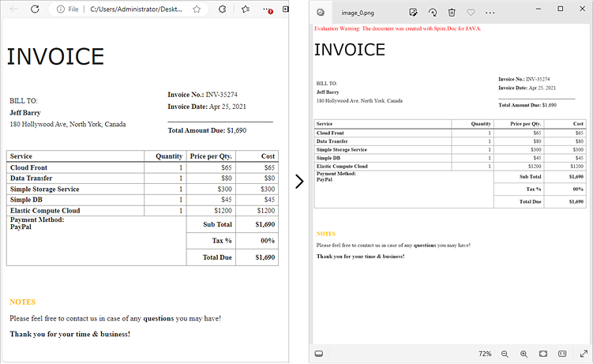View site information icon in address bar
The height and width of the screenshot is (364, 593).
61,9
